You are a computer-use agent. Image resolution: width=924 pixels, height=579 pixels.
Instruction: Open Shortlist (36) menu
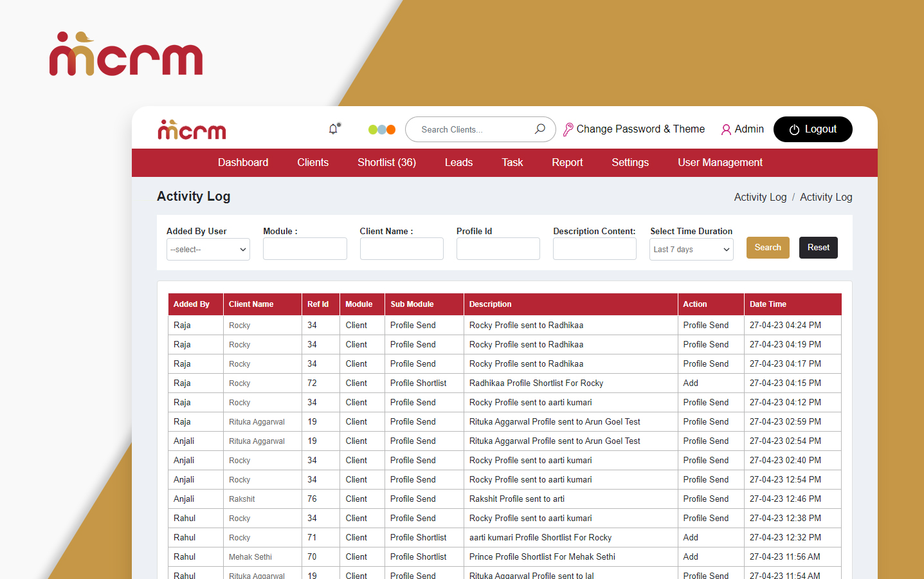[x=386, y=162]
